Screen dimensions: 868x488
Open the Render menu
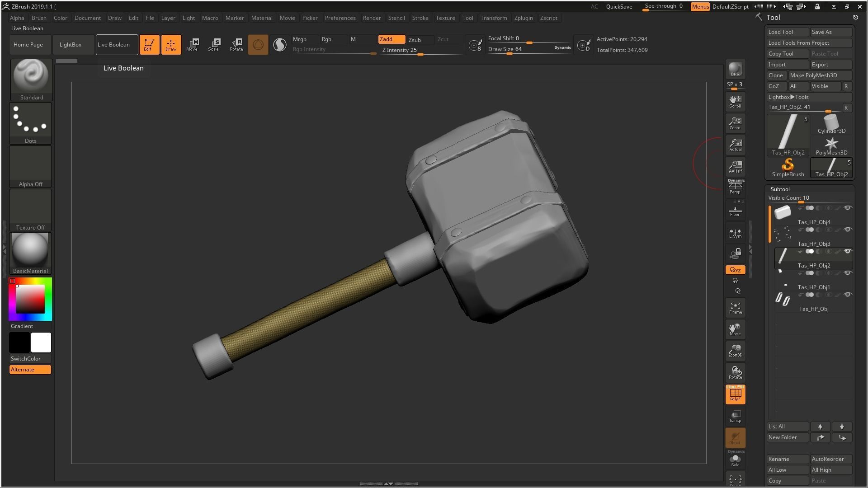pyautogui.click(x=372, y=18)
